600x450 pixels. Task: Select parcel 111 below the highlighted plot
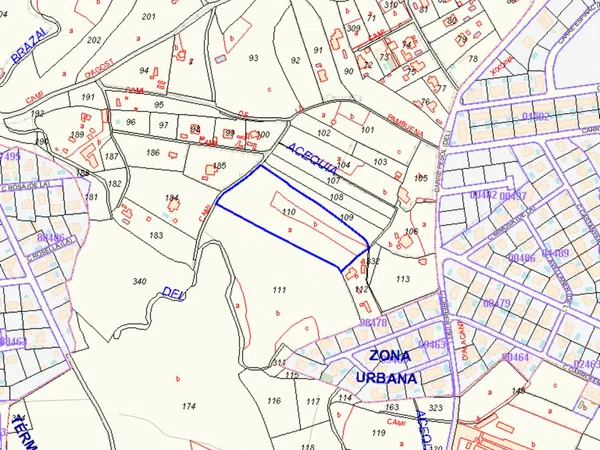pyautogui.click(x=278, y=289)
